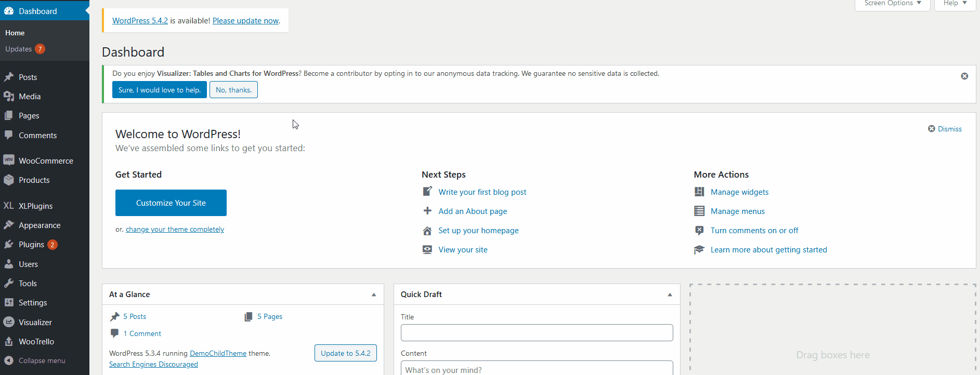Click the Pages icon in sidebar
This screenshot has height=375, width=980.
[x=9, y=115]
